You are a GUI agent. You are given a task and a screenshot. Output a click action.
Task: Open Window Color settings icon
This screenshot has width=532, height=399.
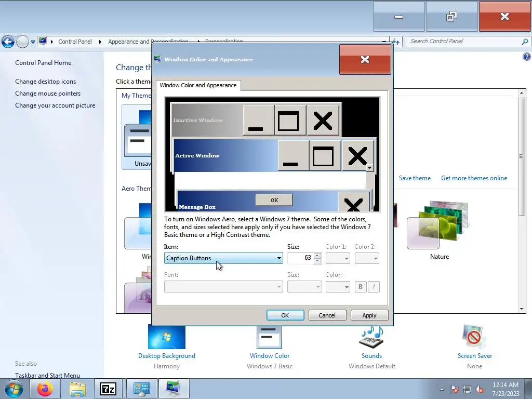[x=269, y=337]
